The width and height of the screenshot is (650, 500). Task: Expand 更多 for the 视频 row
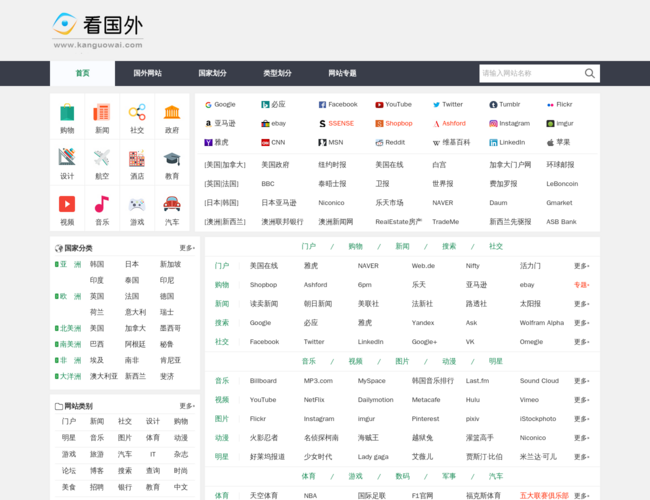coord(582,400)
